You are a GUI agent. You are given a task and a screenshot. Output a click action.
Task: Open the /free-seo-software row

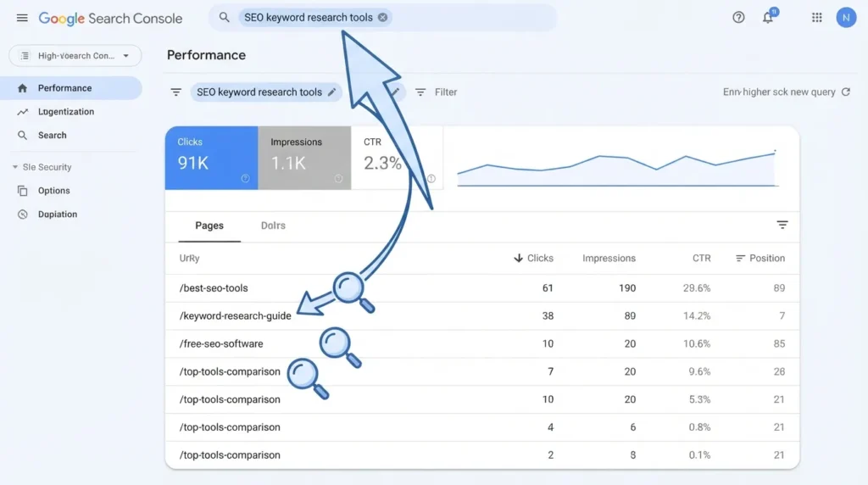point(482,343)
